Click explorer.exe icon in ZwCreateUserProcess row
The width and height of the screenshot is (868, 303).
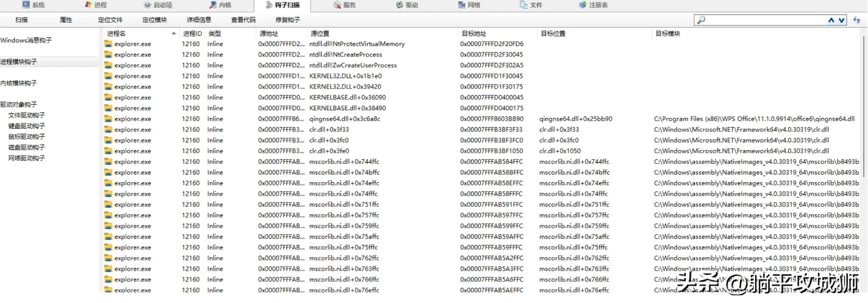click(108, 65)
